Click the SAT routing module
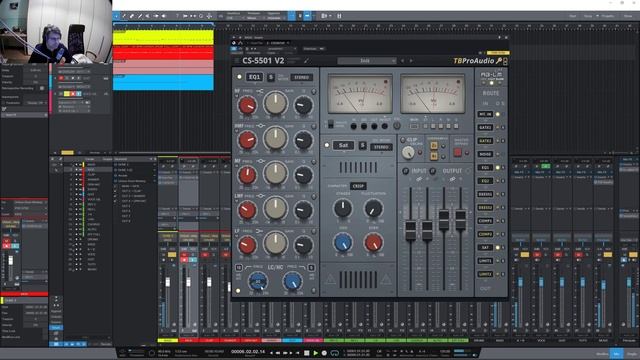Image resolution: width=640 pixels, height=360 pixels. 485,247
